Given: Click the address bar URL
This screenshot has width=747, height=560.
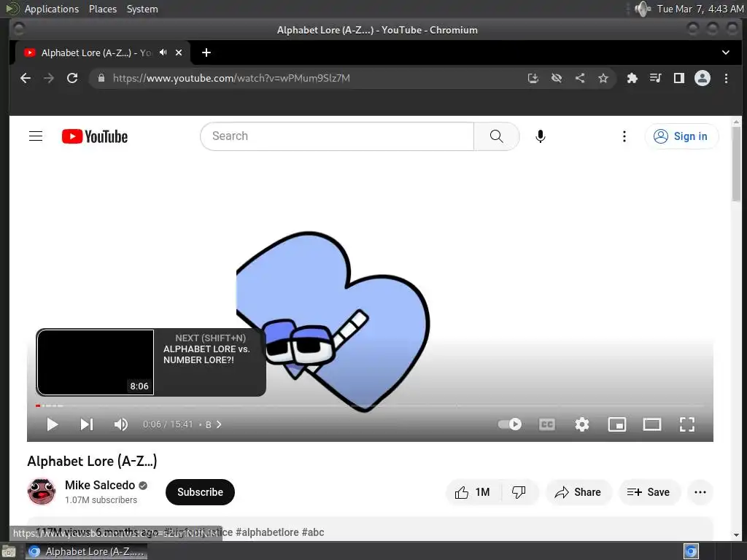Looking at the screenshot, I should (x=231, y=78).
